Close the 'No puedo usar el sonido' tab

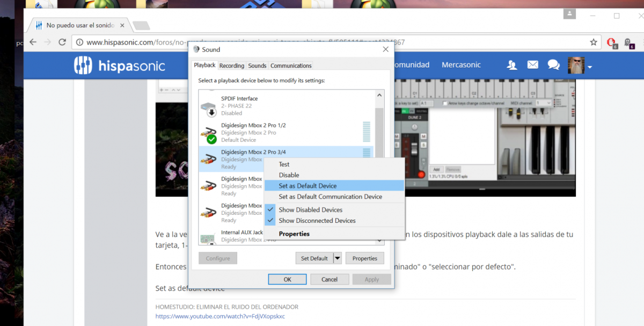[122, 25]
